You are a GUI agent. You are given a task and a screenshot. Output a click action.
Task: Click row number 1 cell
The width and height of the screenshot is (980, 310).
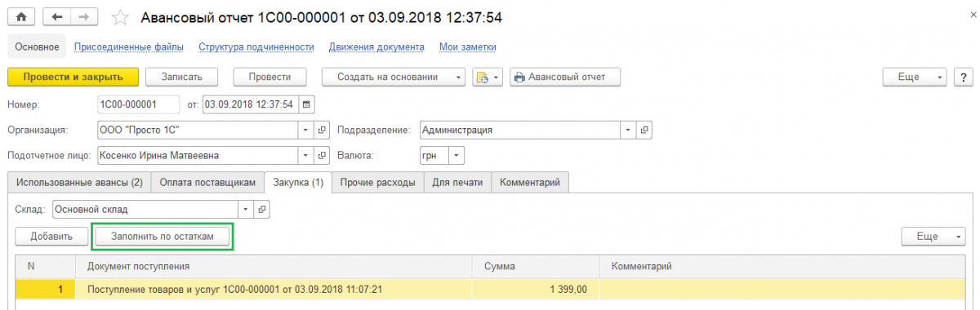pyautogui.click(x=46, y=289)
